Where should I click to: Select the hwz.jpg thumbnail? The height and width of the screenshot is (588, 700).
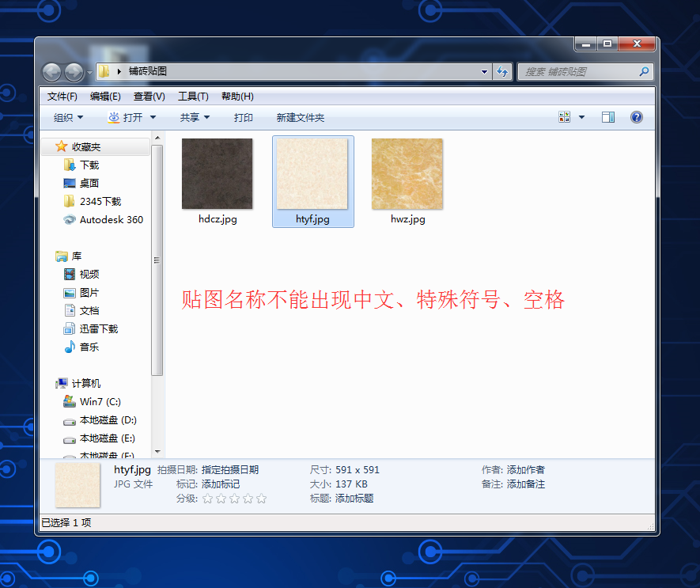407,173
